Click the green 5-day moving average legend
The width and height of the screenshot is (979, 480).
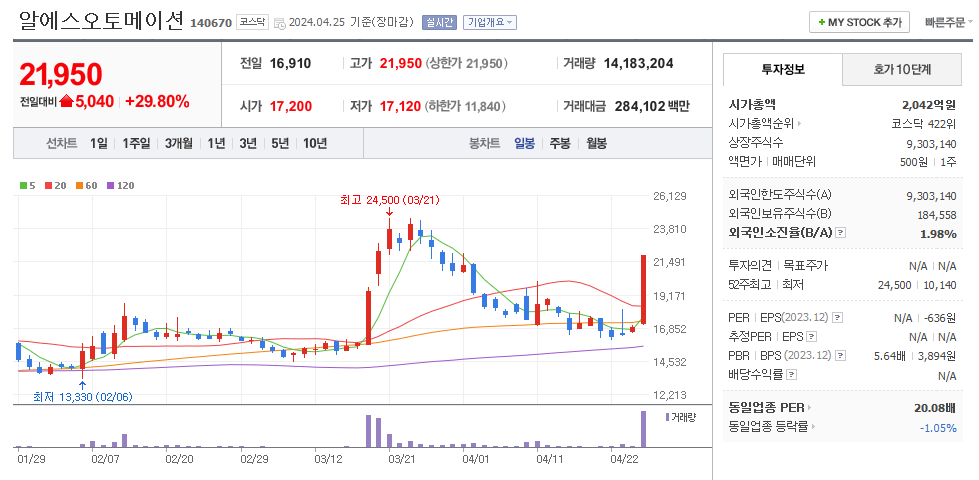coord(27,185)
